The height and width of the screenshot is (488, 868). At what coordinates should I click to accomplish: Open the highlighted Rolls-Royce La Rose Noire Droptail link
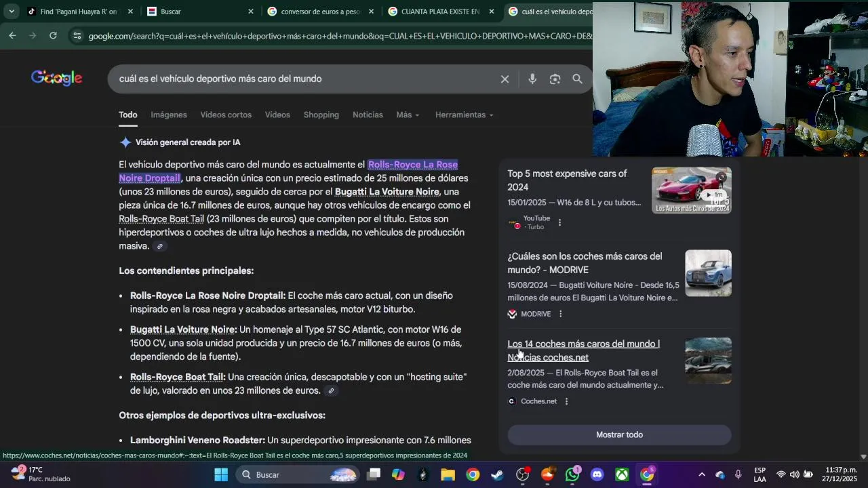[288, 171]
